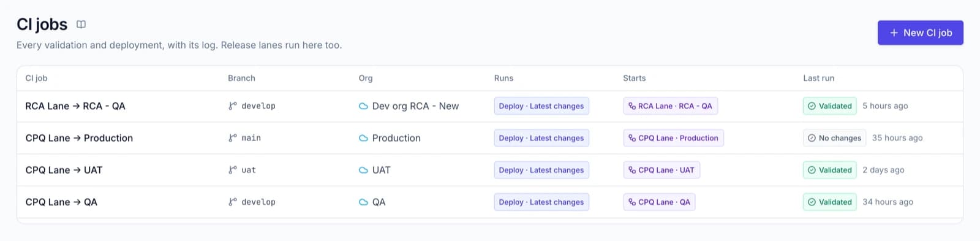Screen dimensions: 980x241
Task: Open the CPQ Lane → Production job
Action: pyautogui.click(x=79, y=138)
